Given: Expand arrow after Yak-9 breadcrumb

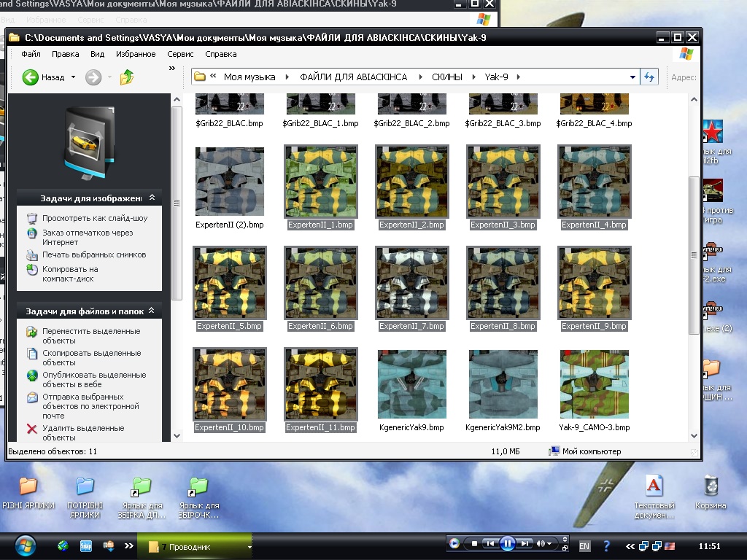Looking at the screenshot, I should pyautogui.click(x=519, y=77).
